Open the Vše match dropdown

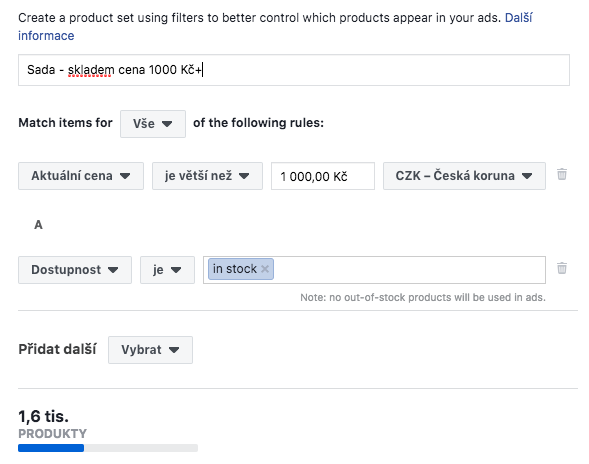click(x=153, y=124)
